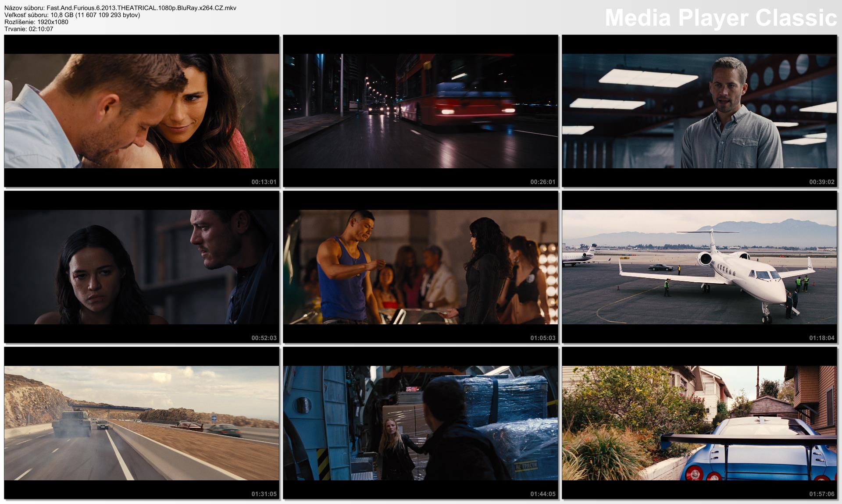
Task: Click the 01:57:06 timestamp label
Action: coord(822,494)
